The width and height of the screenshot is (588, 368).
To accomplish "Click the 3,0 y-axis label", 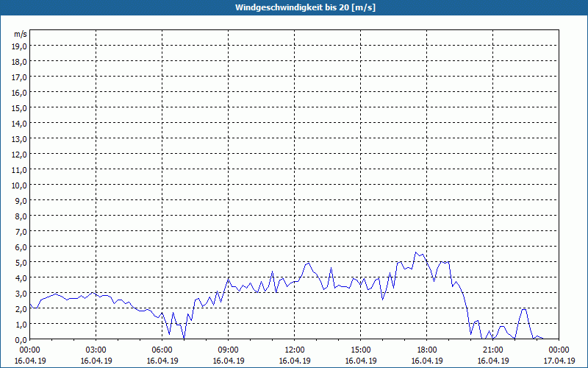I will pyautogui.click(x=22, y=293).
